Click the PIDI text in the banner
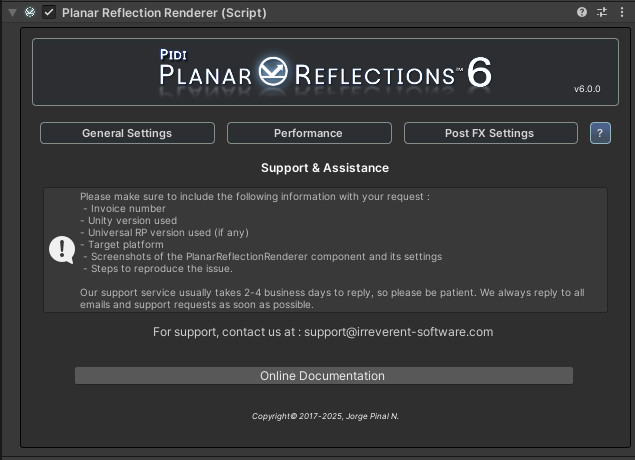 [x=173, y=54]
